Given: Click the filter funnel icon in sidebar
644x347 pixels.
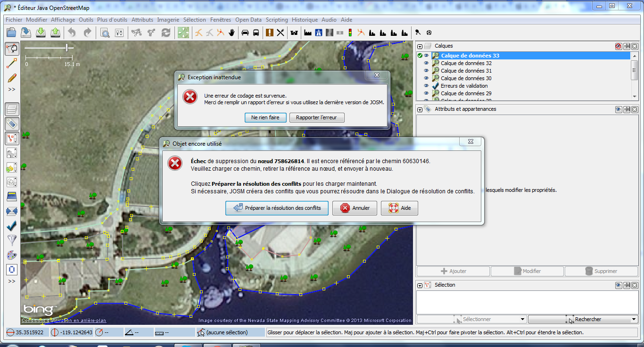Looking at the screenshot, I should (12, 240).
